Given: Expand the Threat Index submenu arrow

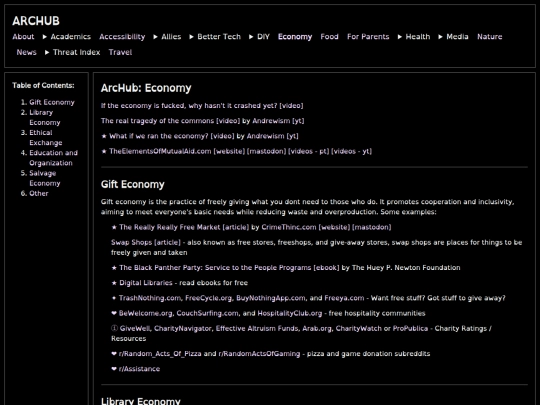Looking at the screenshot, I should (47, 52).
